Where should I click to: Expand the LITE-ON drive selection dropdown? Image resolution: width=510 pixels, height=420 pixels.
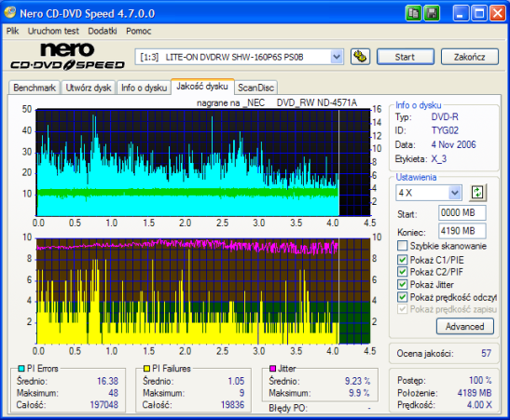point(337,57)
